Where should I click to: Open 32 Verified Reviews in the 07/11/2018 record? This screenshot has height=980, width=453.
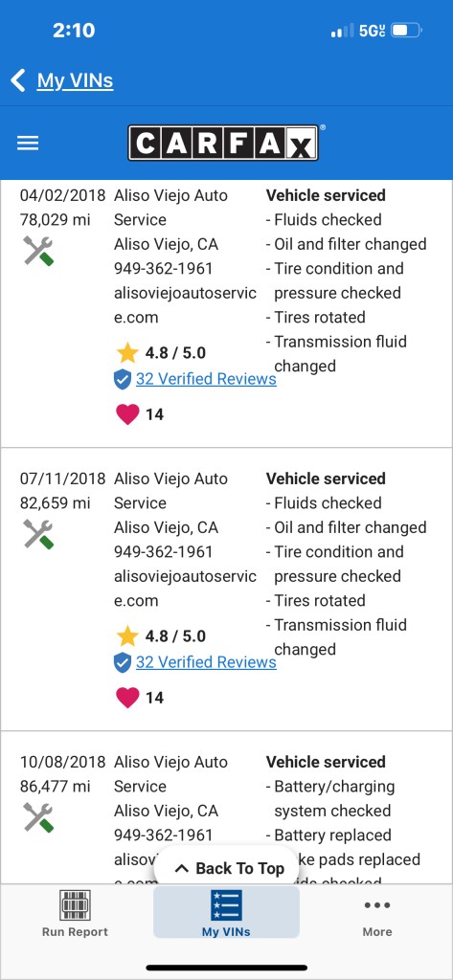click(x=206, y=662)
